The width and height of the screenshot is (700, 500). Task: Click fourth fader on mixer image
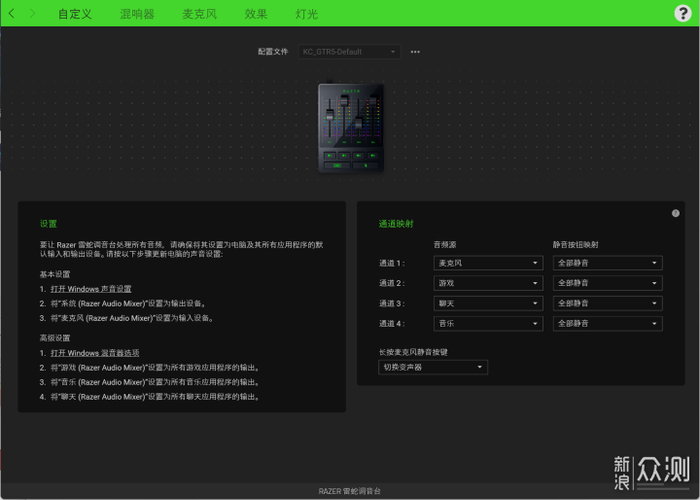(x=373, y=100)
